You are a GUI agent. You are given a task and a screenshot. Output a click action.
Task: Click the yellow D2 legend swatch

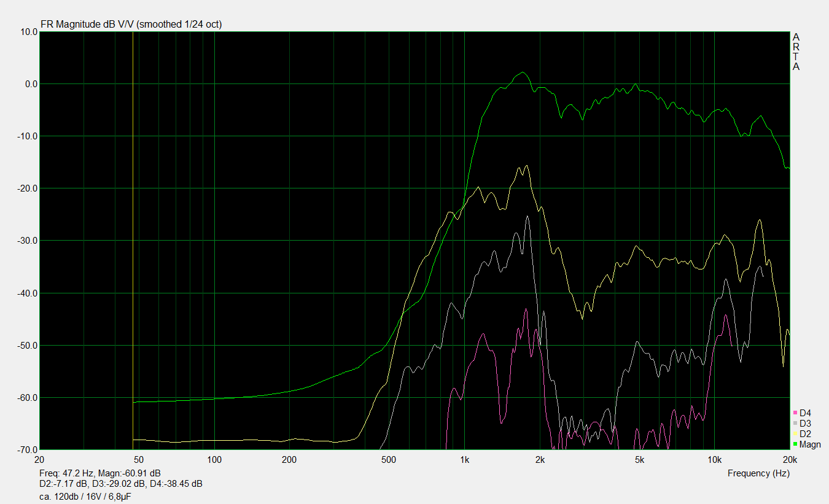(x=796, y=433)
